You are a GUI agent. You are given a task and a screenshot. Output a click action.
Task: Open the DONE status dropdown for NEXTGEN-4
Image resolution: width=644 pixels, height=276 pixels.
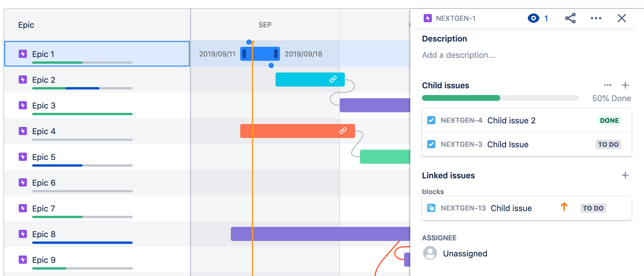point(609,120)
